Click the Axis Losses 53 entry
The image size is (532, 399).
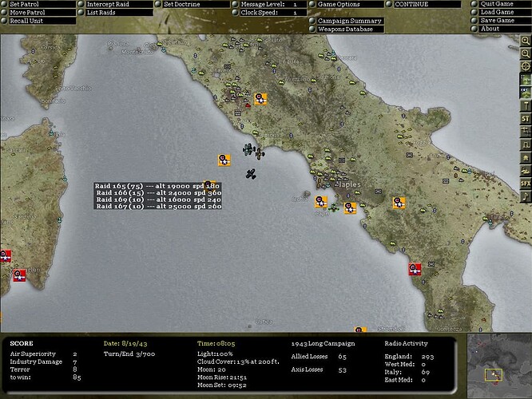coord(319,369)
